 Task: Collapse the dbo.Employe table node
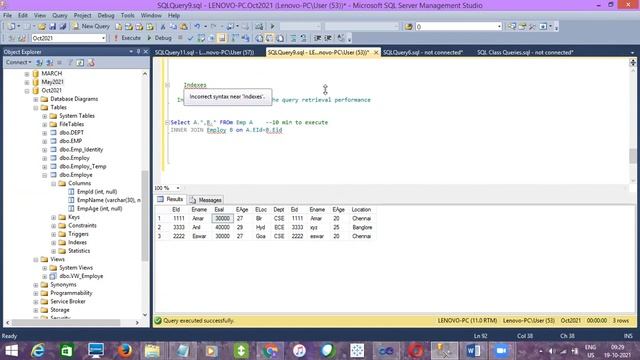tap(44, 175)
